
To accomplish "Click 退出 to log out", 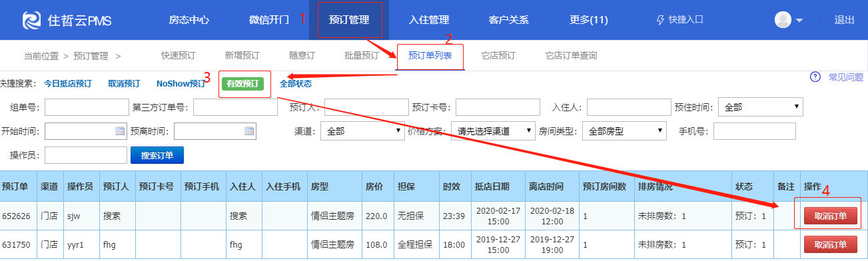I will click(844, 20).
